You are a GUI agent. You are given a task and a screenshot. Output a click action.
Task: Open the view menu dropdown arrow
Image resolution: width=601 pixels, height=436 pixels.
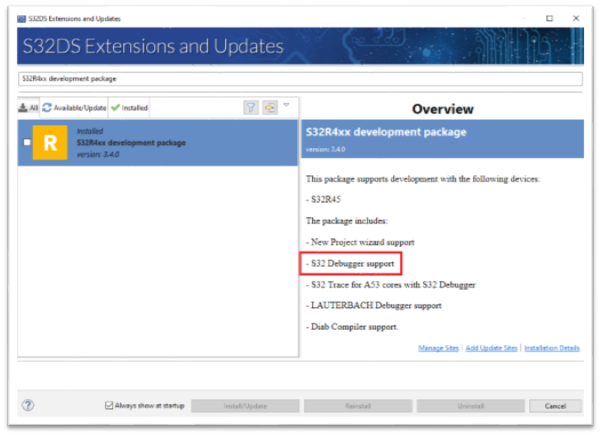coord(286,105)
